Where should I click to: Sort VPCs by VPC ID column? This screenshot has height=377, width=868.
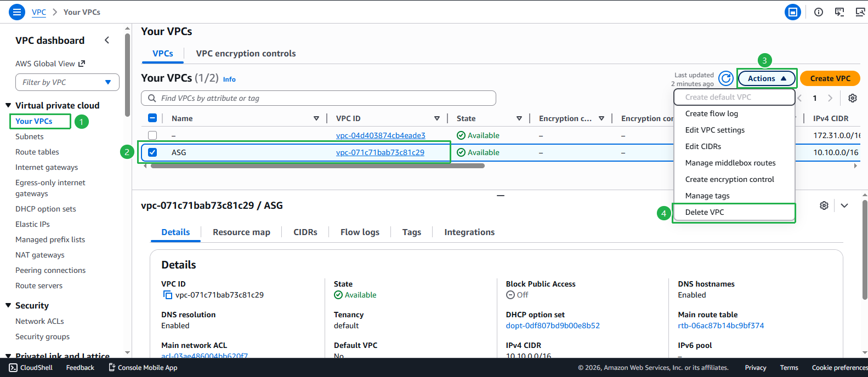coord(437,118)
